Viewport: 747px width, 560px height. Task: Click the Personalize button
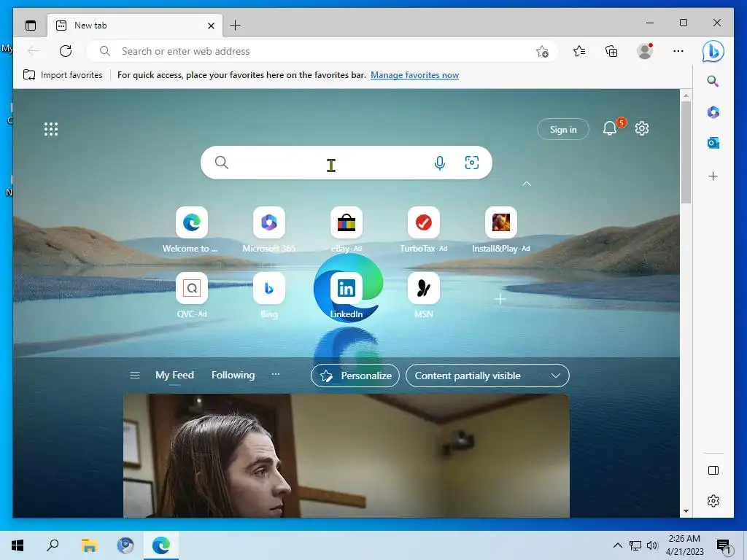pyautogui.click(x=355, y=376)
